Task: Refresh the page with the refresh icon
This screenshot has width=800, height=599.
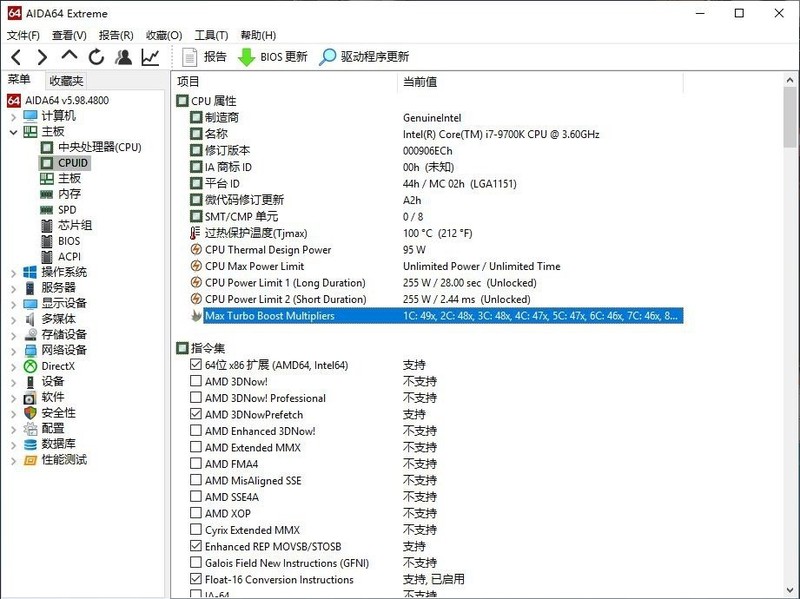Action: pos(94,57)
